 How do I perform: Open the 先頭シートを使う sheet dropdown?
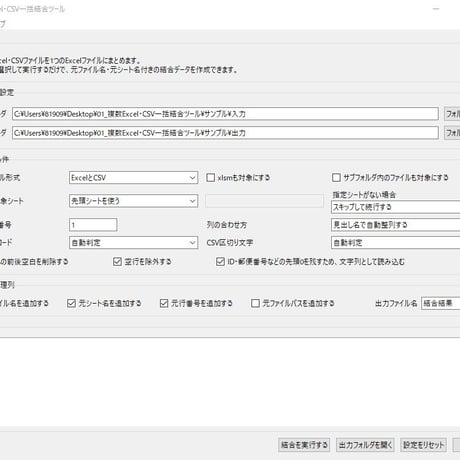point(133,201)
